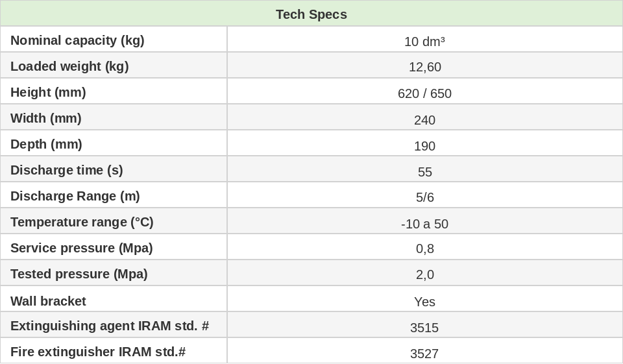The image size is (623, 364).
Task: Select the Depth (mm) label
Action: coord(46,144)
